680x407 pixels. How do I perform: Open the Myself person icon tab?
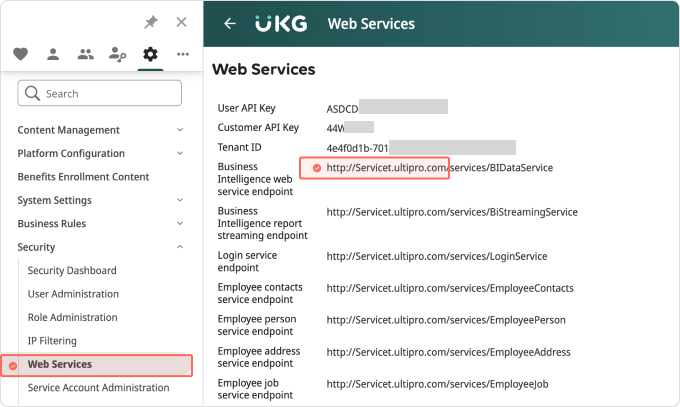tap(53, 54)
